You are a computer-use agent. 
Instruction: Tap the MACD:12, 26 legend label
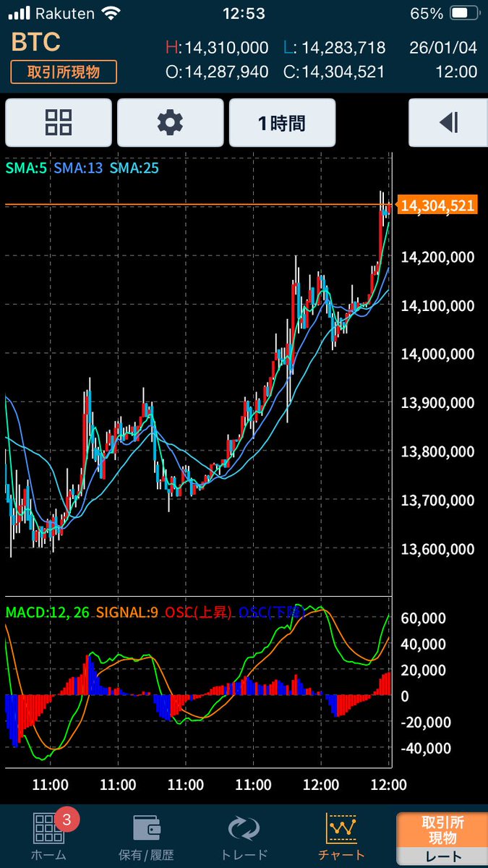(48, 613)
